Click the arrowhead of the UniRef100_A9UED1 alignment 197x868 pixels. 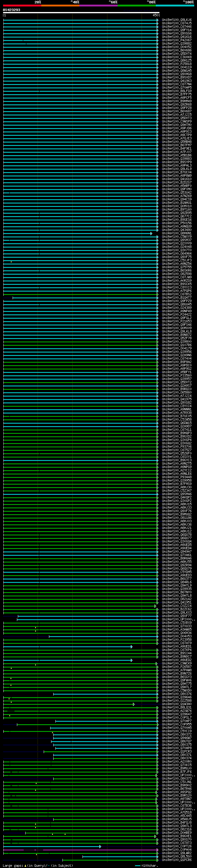132,647
